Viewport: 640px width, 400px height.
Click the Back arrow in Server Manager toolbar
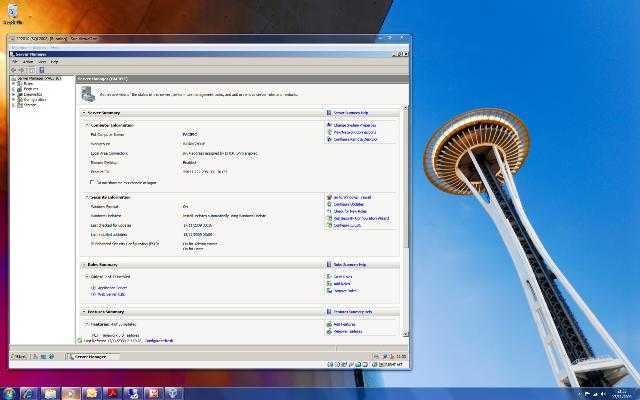coord(14,69)
